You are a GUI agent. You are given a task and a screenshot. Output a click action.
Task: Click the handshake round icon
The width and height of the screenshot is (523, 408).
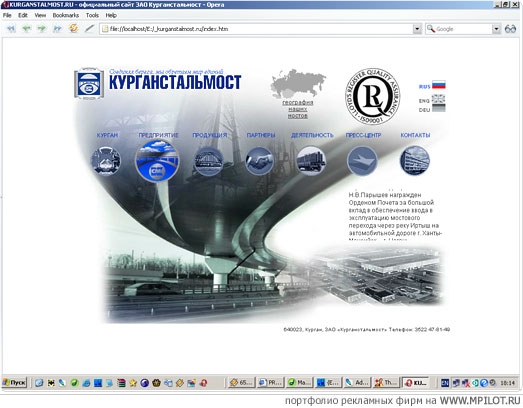(259, 161)
